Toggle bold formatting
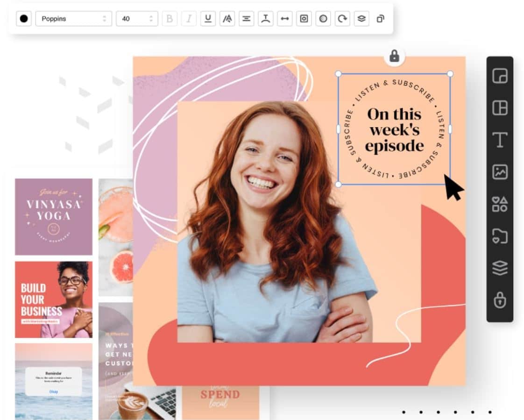Viewport: 524px width, 420px height. click(170, 19)
